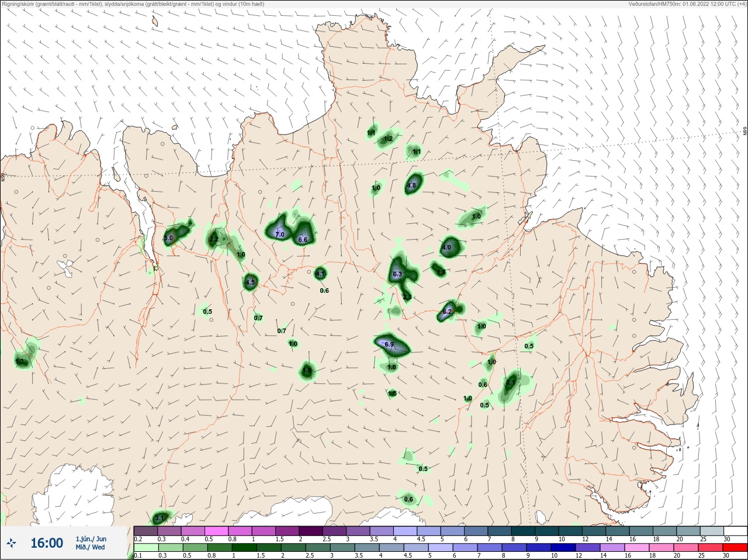Click the 'Mið./ Wed' weekday text
748x560 pixels.
click(91, 547)
